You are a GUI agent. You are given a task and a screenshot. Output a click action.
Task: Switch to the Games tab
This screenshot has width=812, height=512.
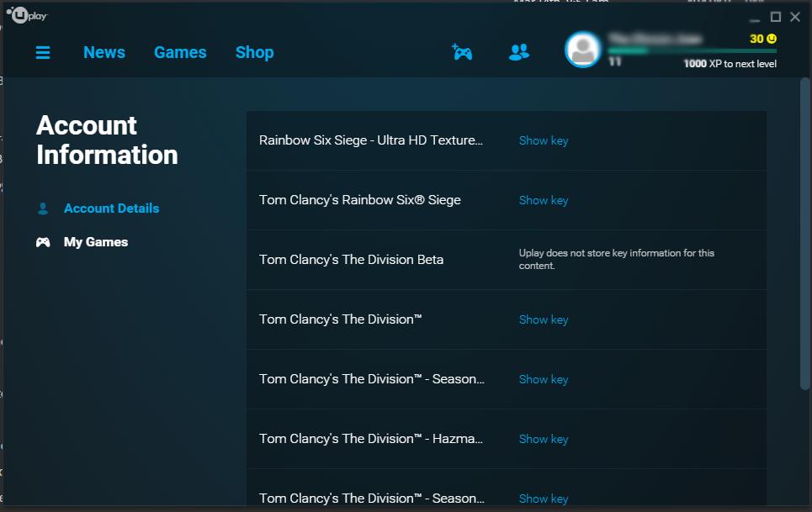click(180, 52)
